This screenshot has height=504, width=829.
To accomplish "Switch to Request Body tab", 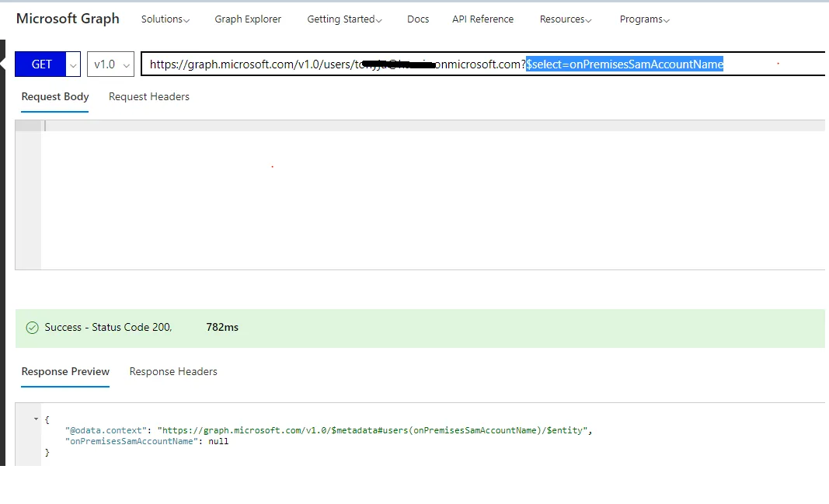I will point(55,96).
